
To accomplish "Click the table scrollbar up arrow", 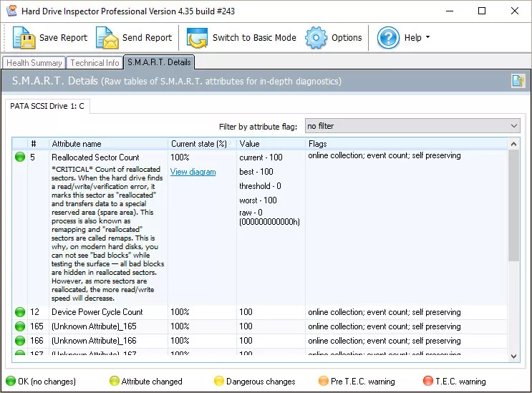I will (x=513, y=144).
